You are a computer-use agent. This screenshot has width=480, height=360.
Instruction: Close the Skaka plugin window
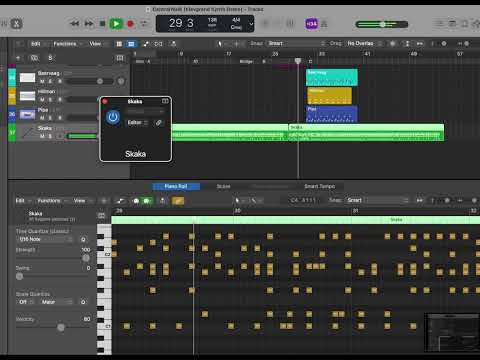pos(105,101)
